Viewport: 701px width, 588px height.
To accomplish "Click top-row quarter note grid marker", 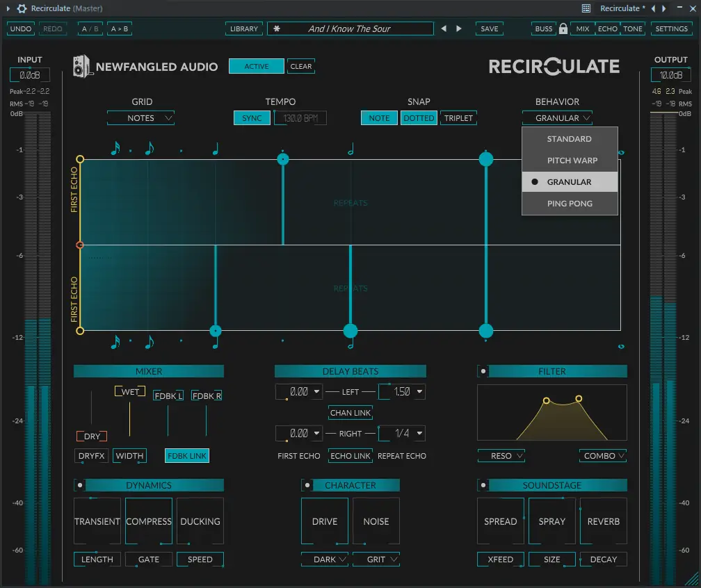I will (216, 149).
